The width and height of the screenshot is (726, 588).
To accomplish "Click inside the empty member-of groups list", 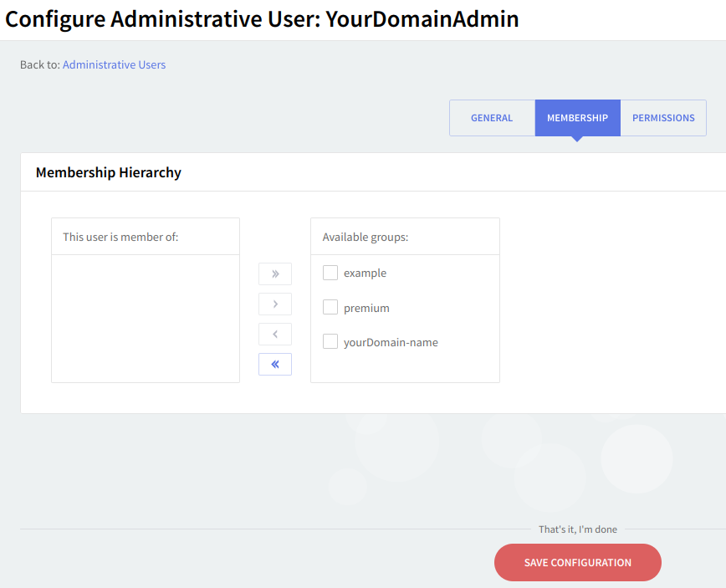I will (x=146, y=318).
